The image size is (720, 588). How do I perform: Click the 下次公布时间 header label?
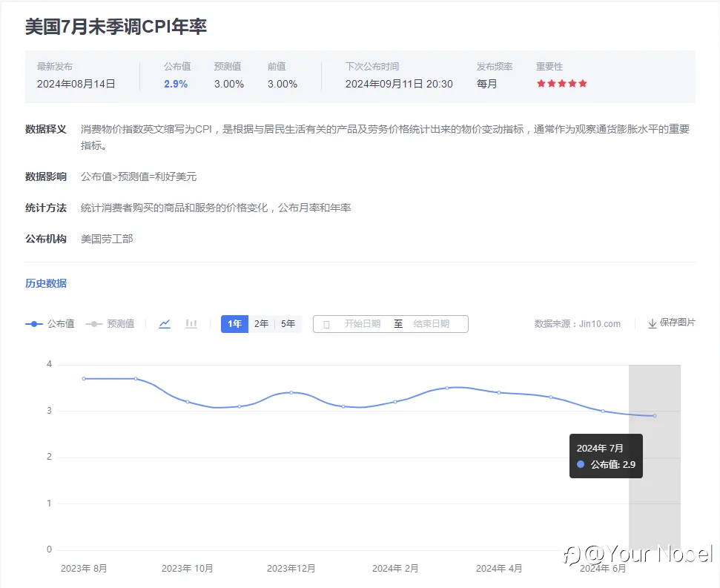pos(372,67)
